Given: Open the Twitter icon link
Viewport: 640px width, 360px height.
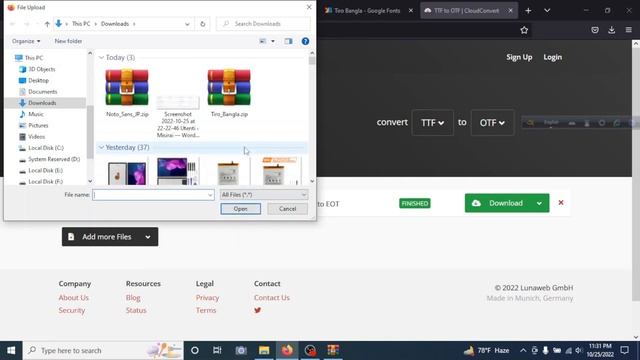Looking at the screenshot, I should pyautogui.click(x=258, y=310).
